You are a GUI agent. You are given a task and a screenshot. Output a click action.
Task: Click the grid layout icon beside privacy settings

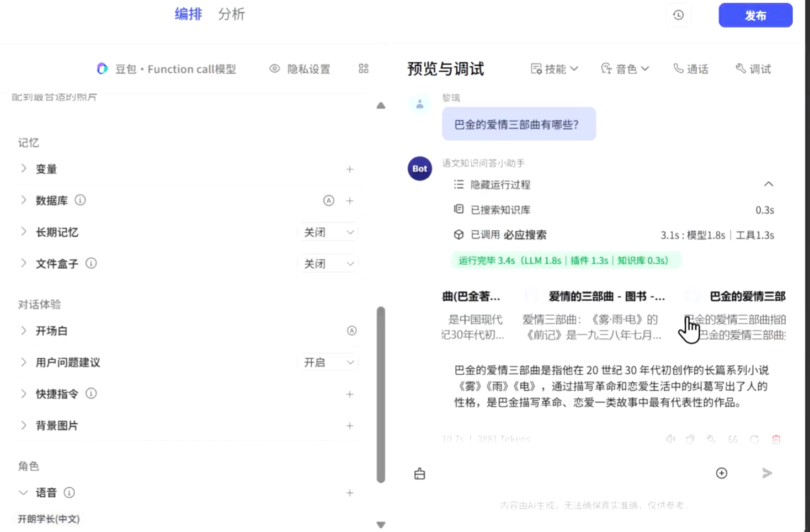pyautogui.click(x=363, y=69)
